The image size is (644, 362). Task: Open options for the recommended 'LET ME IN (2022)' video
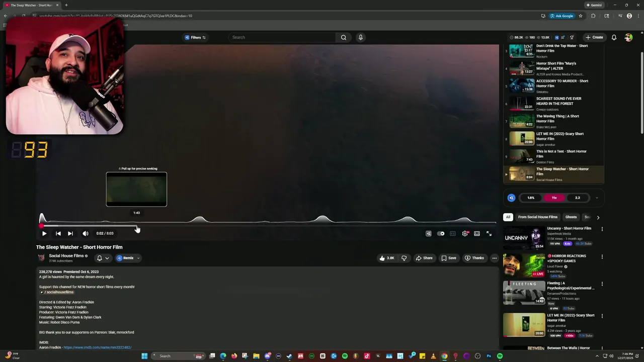pyautogui.click(x=602, y=316)
